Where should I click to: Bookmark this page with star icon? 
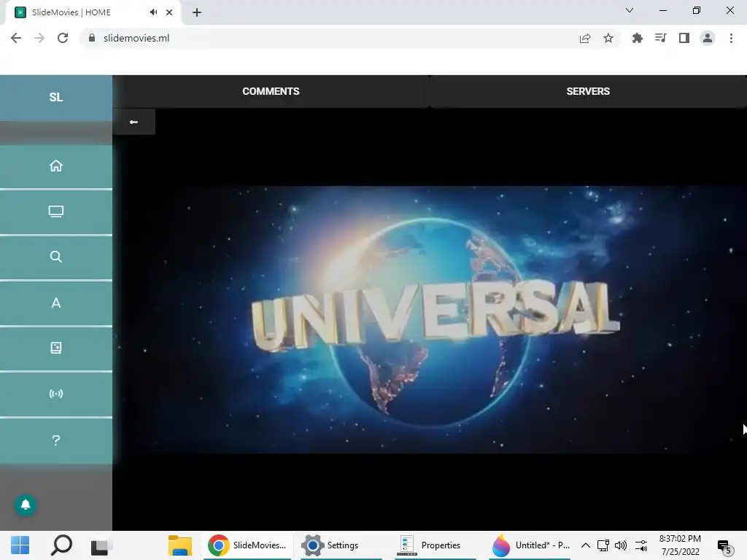coord(608,38)
